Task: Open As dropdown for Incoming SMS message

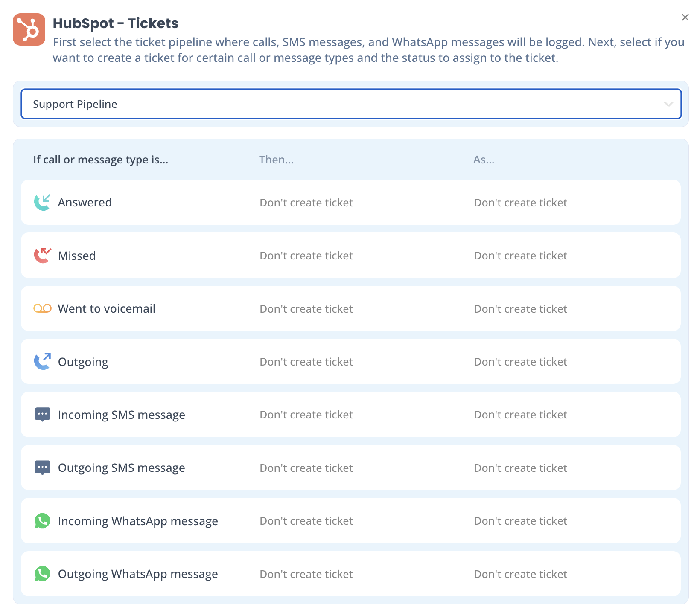Action: point(521,415)
